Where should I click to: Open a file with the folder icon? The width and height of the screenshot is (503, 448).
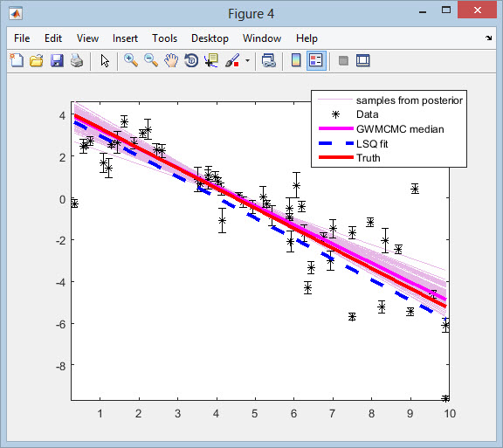[x=37, y=60]
